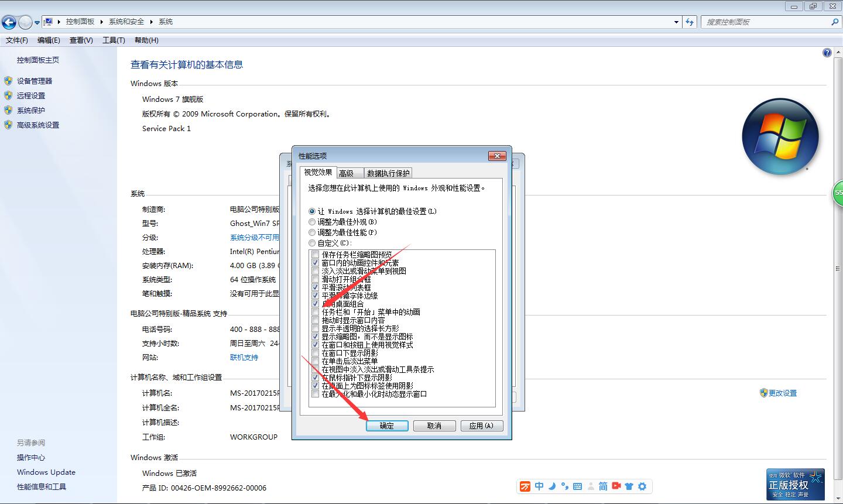Screen dimensions: 843x504
Task: Open the 文件(F) menu
Action: 17,40
